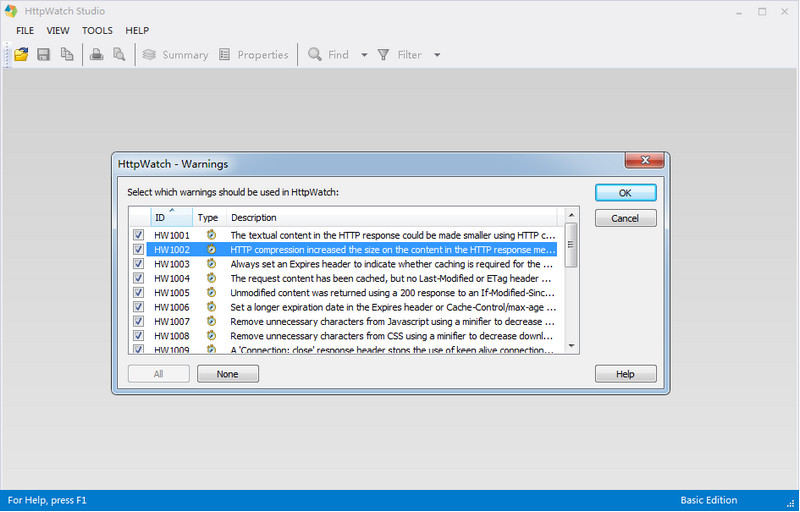Select the HW1001 ID cell

click(172, 235)
